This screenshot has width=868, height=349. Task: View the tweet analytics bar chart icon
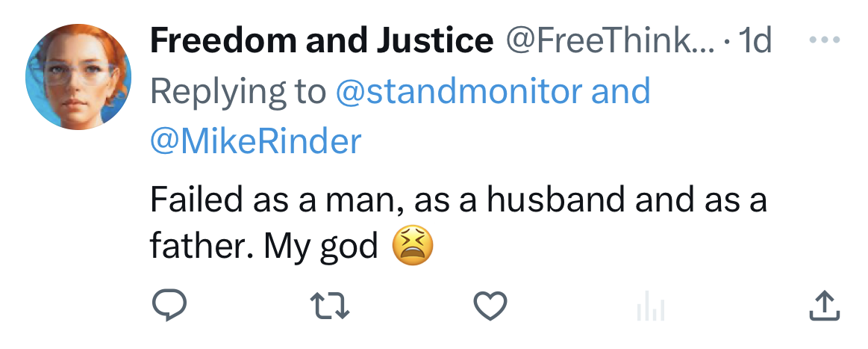652,307
